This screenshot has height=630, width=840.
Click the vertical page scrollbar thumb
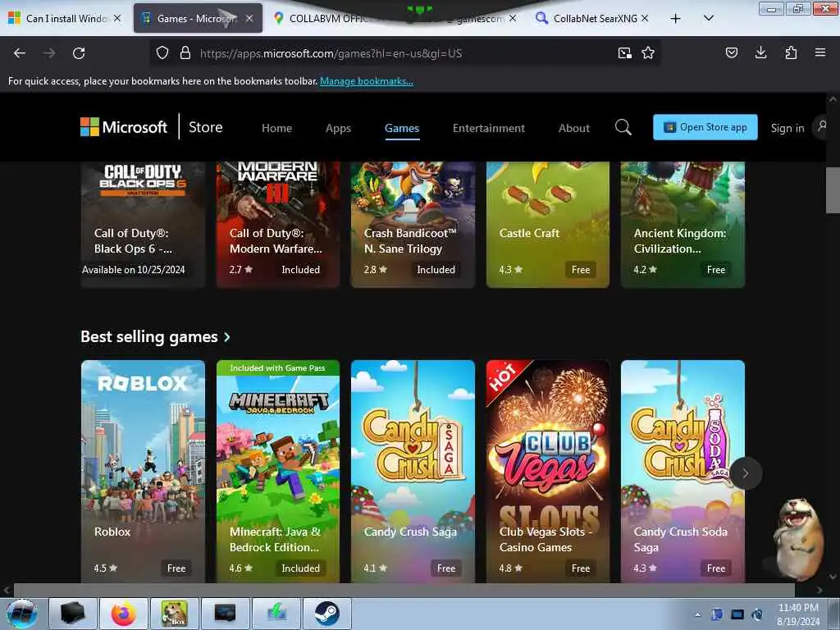click(x=833, y=190)
